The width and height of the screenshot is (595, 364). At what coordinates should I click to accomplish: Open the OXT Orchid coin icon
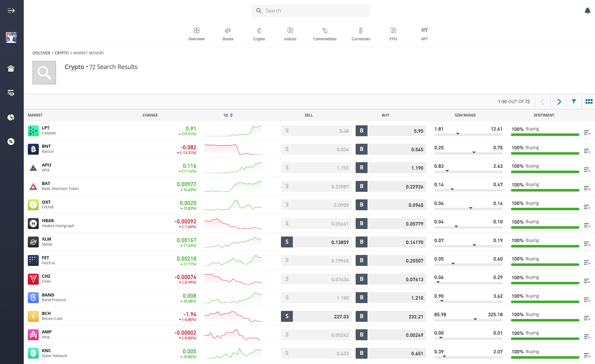point(33,205)
